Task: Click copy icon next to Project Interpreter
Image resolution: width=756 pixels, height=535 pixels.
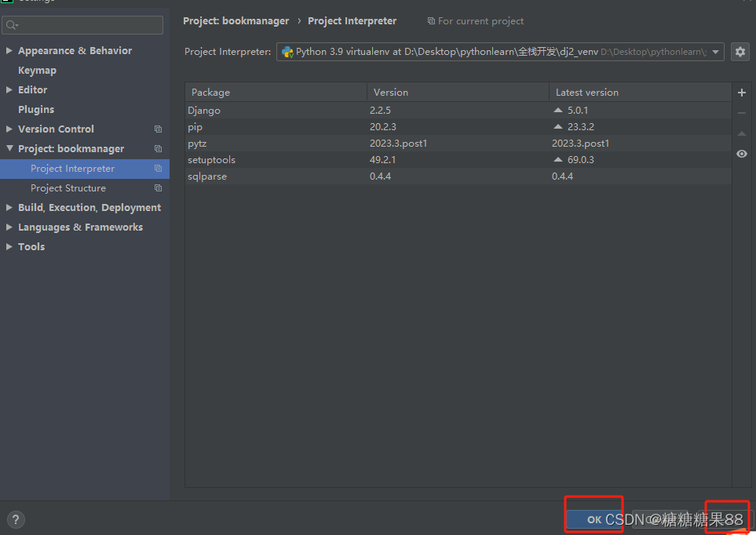Action: coord(158,169)
